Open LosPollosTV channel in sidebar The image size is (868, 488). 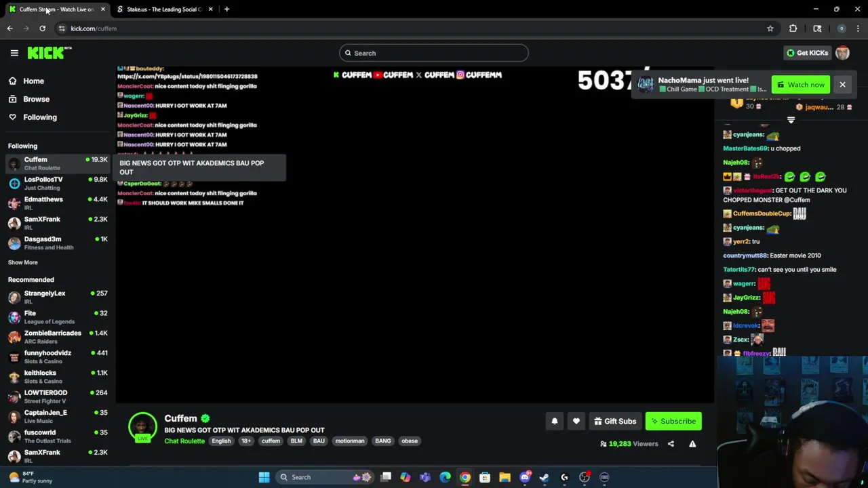58,183
